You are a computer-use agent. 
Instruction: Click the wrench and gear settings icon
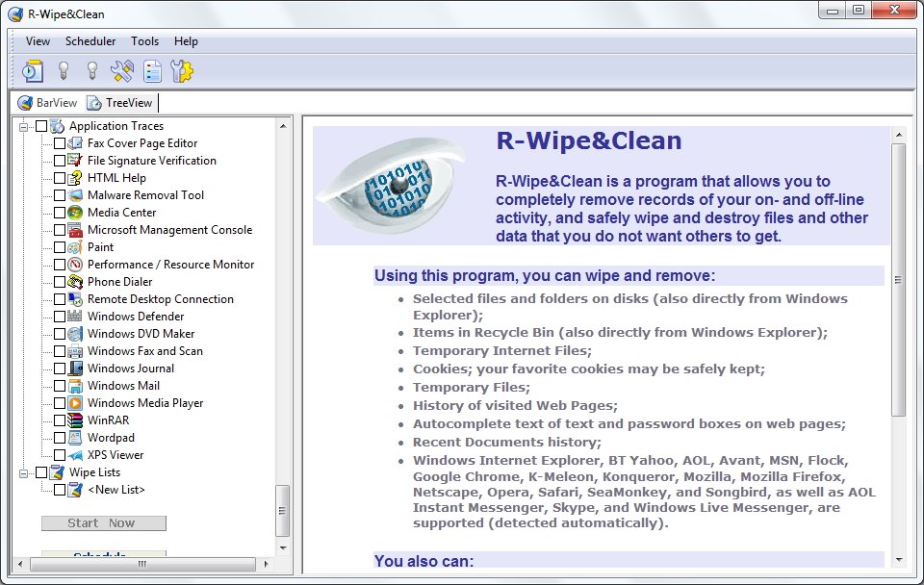182,70
